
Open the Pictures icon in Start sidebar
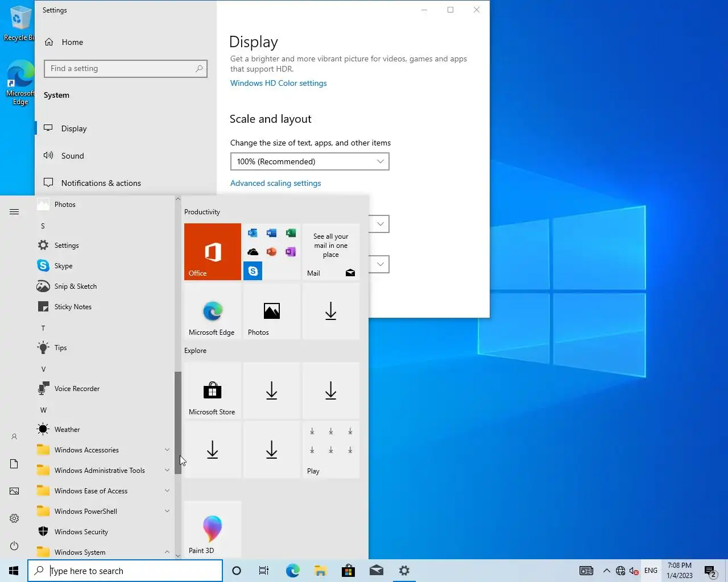pyautogui.click(x=14, y=491)
